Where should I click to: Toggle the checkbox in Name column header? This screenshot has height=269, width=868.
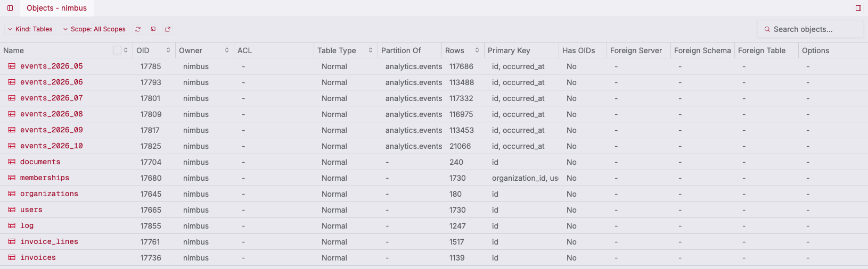tap(117, 50)
